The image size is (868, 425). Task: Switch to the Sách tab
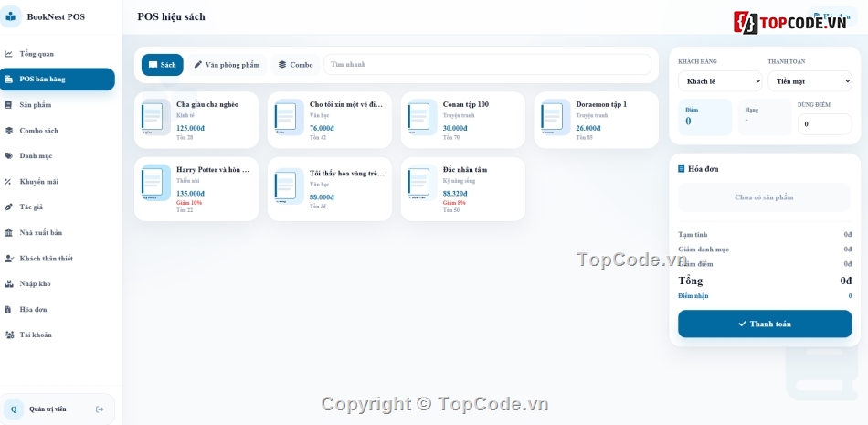tap(163, 65)
